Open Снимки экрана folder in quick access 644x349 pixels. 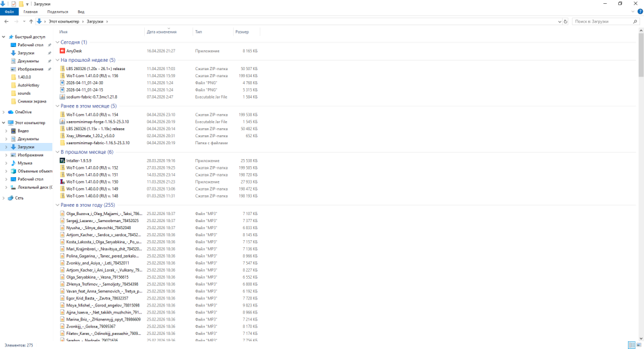point(32,101)
